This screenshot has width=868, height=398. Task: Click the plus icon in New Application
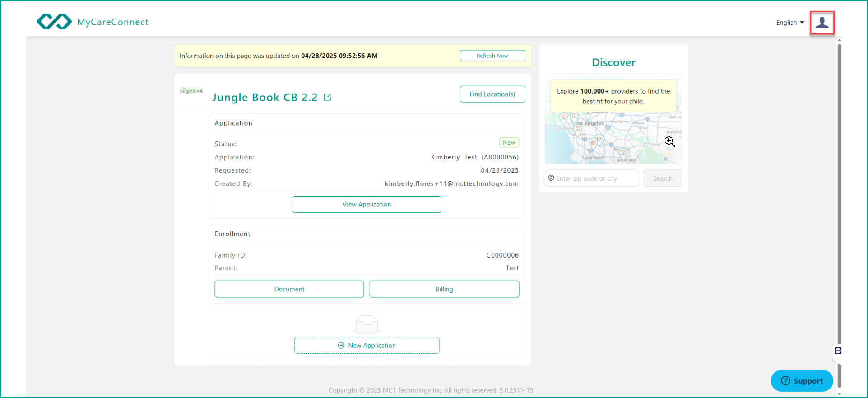coord(341,346)
